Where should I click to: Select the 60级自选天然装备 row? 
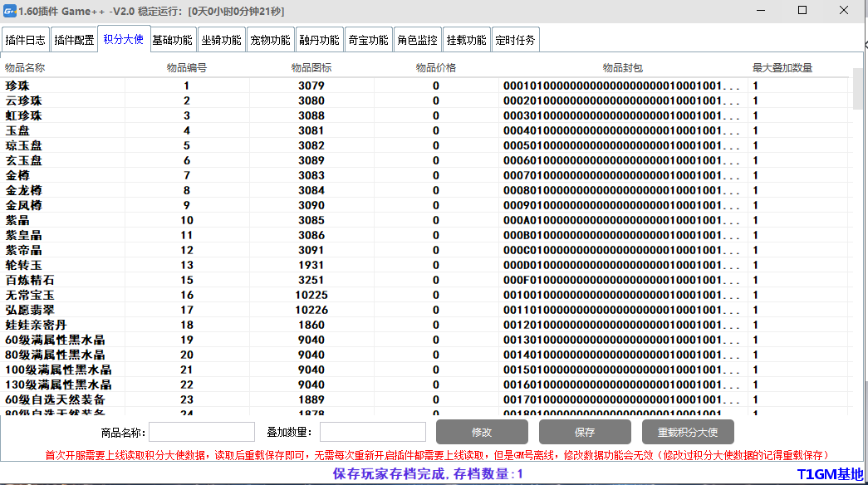(424, 399)
